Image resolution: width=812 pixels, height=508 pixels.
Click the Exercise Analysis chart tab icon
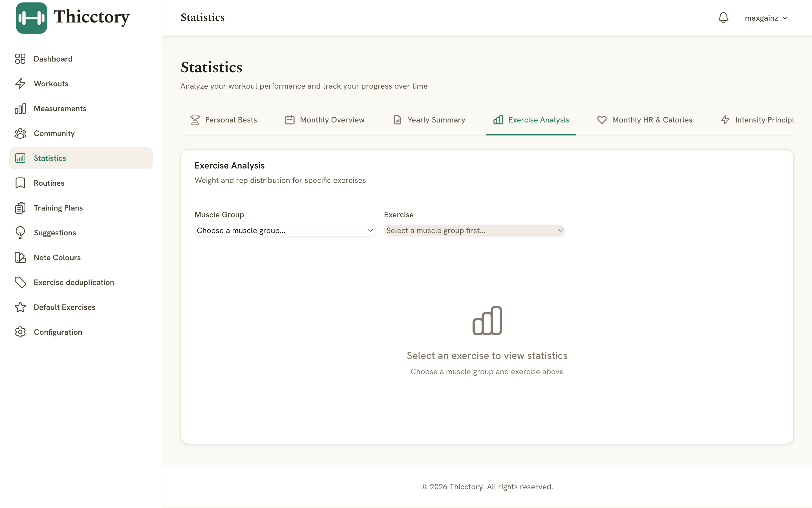(498, 120)
